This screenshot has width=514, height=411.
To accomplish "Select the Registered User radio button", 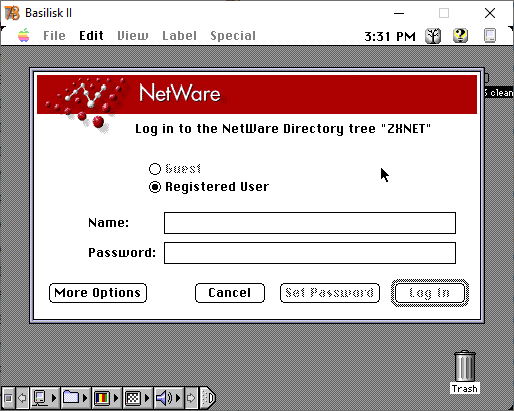I will (155, 187).
